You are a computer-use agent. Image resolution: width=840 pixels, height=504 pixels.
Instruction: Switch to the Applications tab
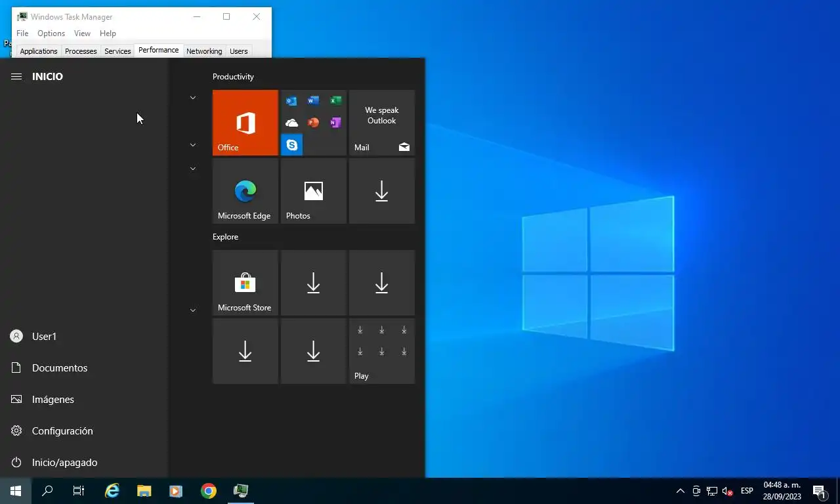tap(39, 51)
